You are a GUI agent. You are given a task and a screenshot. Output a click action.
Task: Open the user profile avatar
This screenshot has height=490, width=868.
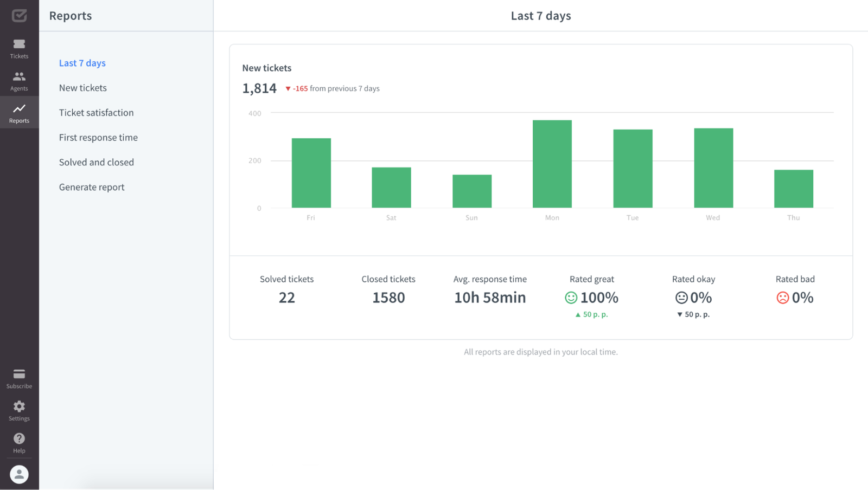coord(19,474)
